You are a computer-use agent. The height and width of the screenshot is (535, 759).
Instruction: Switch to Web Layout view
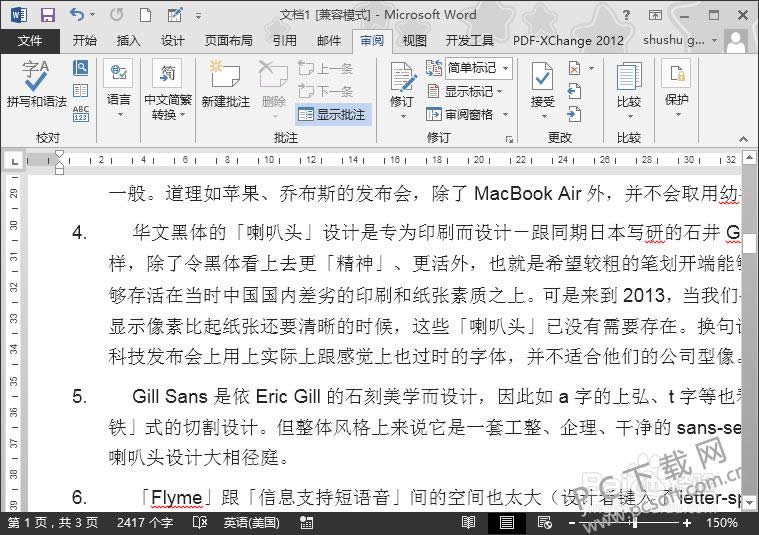tap(545, 522)
